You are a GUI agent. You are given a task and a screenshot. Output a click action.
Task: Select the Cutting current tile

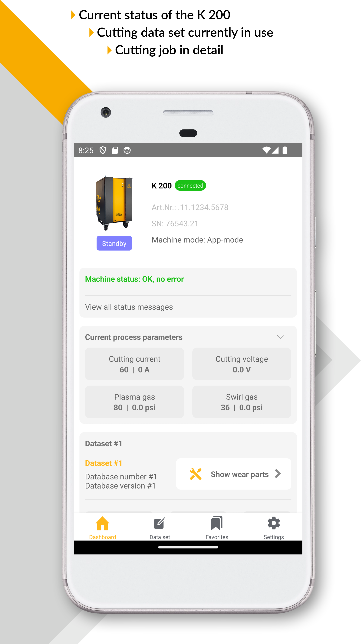pos(134,364)
